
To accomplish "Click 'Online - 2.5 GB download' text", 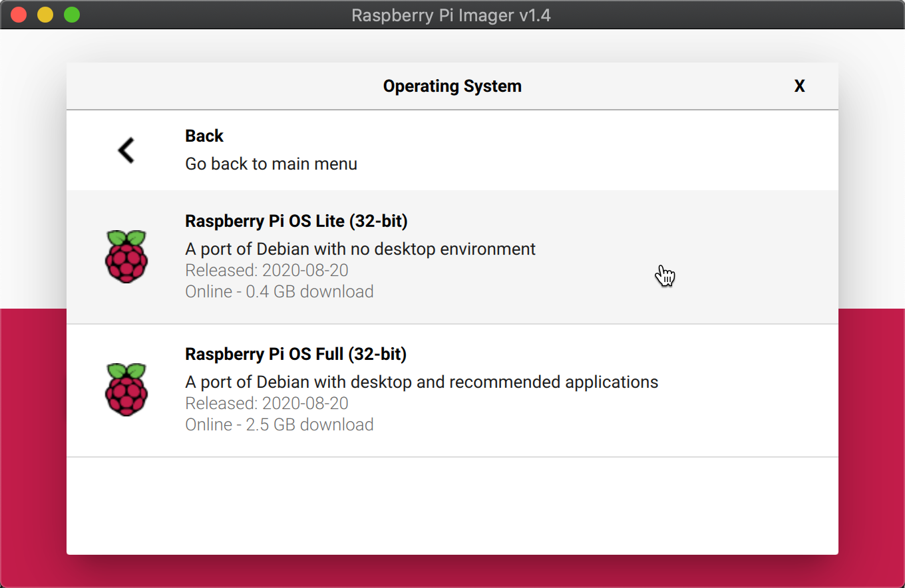I will (x=279, y=424).
